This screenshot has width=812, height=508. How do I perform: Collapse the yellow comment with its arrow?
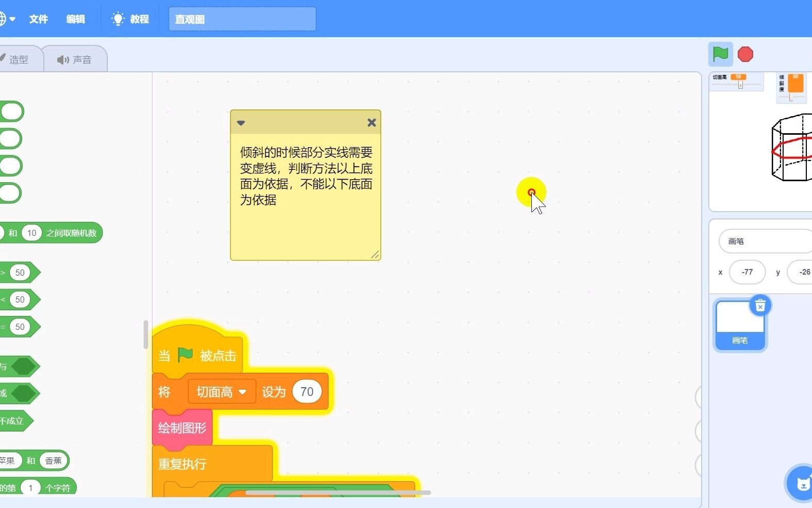coord(241,123)
